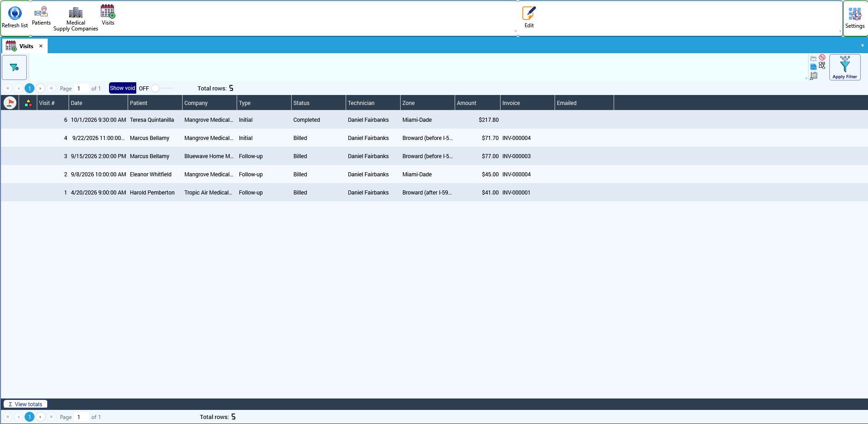Image resolution: width=868 pixels, height=424 pixels.
Task: Click the top pager's last page arrow
Action: coord(51,88)
